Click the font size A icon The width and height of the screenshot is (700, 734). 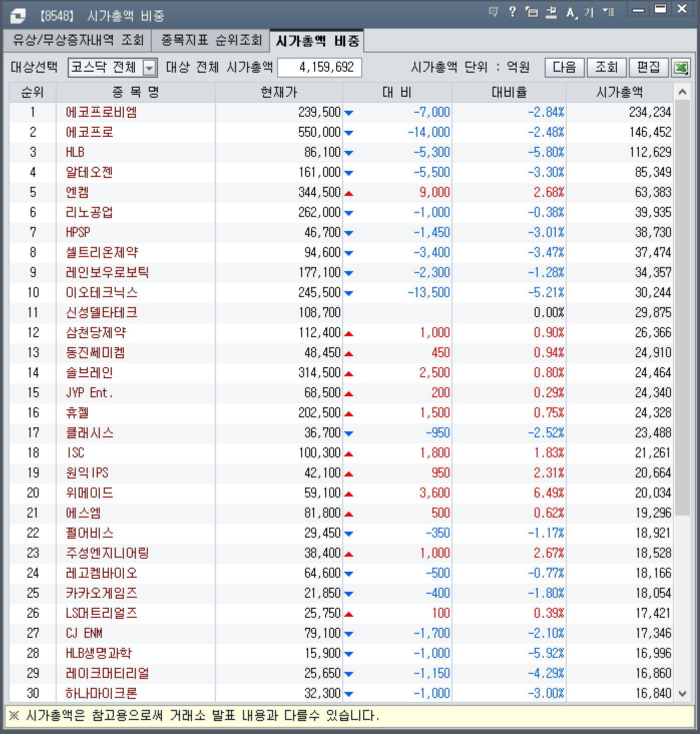(x=571, y=13)
